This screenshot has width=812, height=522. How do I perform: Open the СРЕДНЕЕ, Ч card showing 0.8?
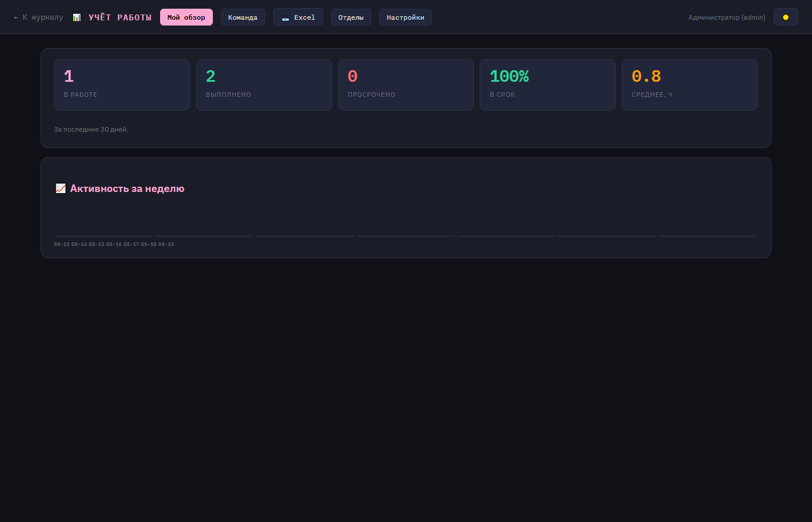point(690,85)
